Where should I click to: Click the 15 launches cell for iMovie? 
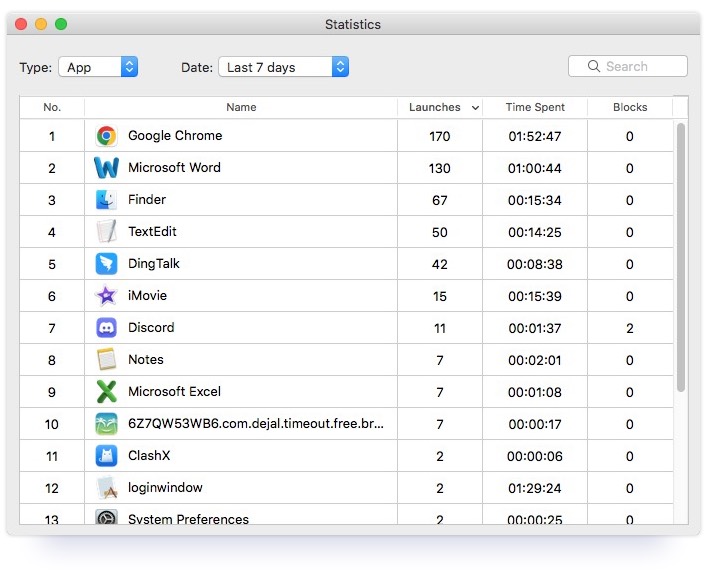click(x=440, y=297)
